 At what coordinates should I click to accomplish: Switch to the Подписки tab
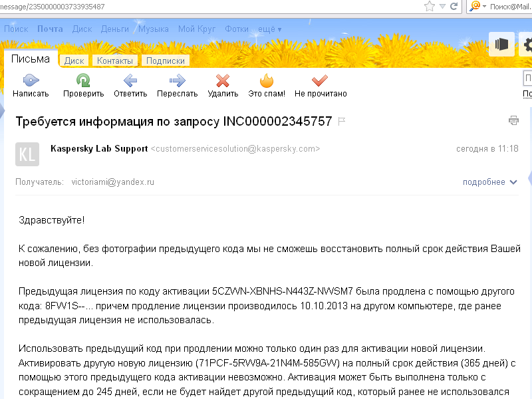point(166,61)
